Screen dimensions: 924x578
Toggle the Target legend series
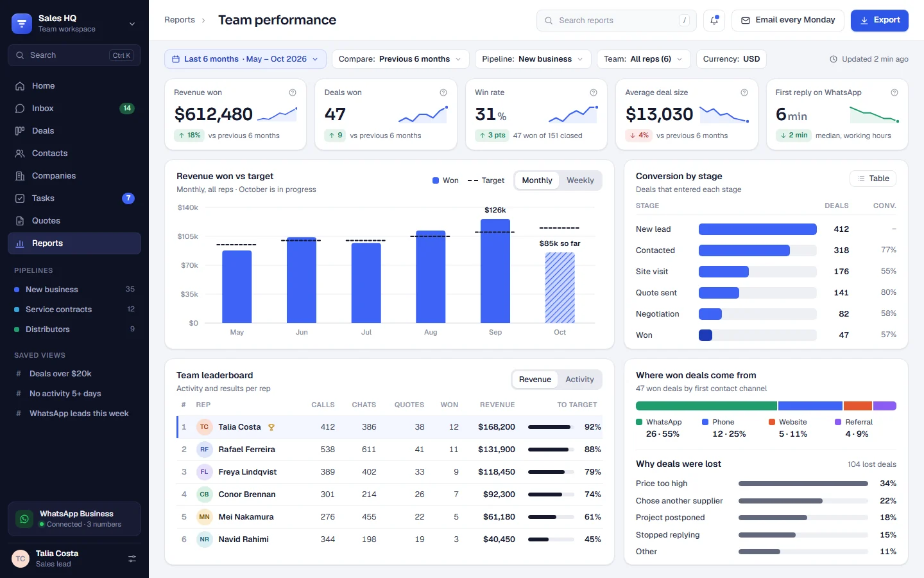pos(486,180)
